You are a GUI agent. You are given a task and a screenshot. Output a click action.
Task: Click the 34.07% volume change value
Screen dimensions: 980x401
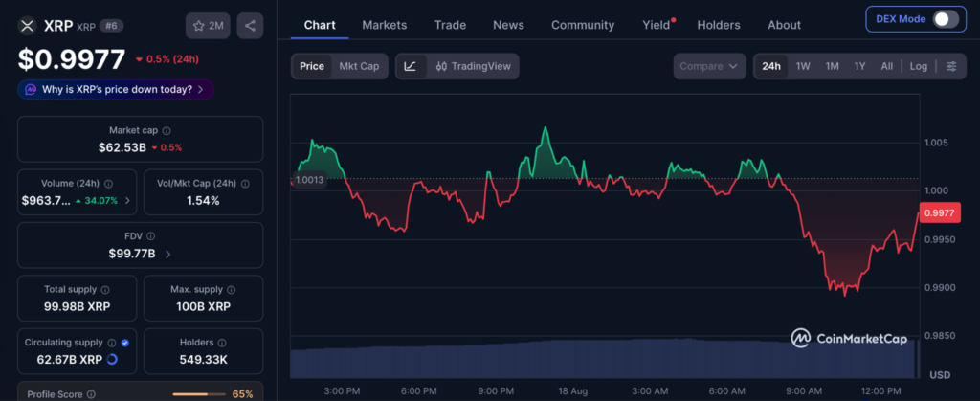click(100, 201)
